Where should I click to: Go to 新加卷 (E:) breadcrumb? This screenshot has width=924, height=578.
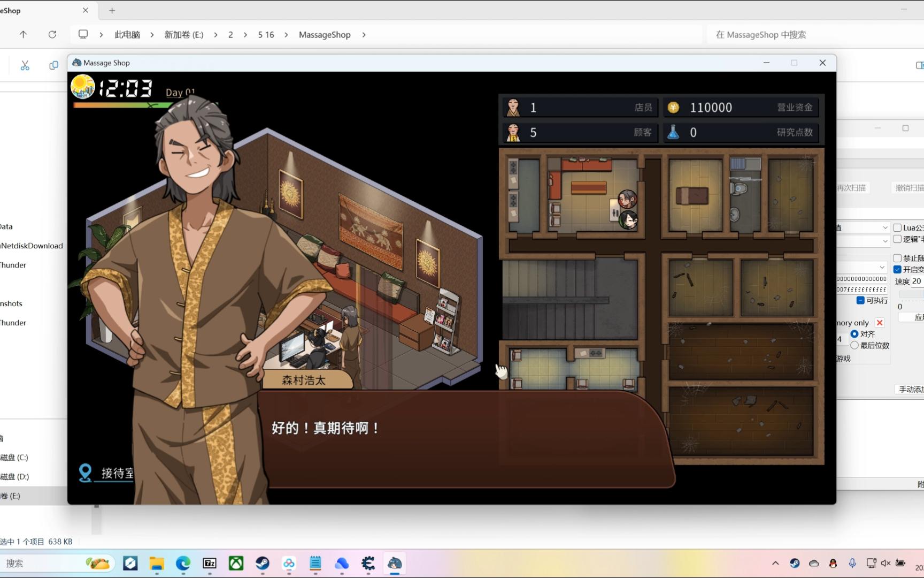184,35
